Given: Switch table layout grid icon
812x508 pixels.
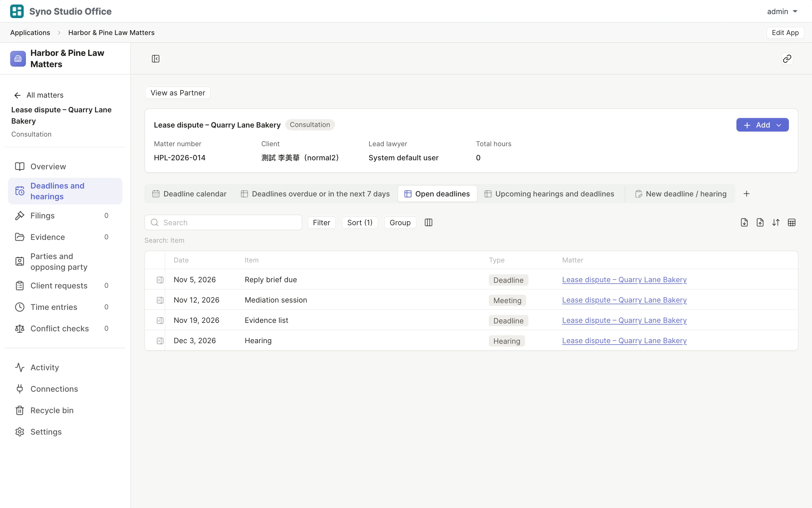Looking at the screenshot, I should 791,222.
